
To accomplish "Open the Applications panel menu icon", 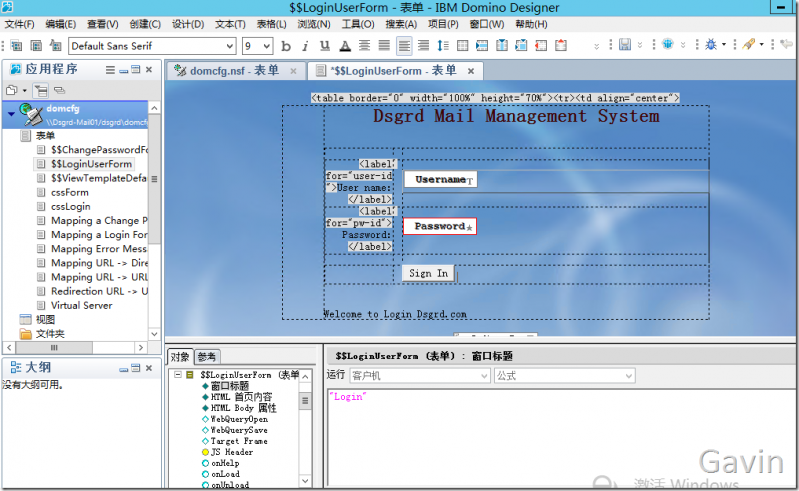I will click(110, 70).
